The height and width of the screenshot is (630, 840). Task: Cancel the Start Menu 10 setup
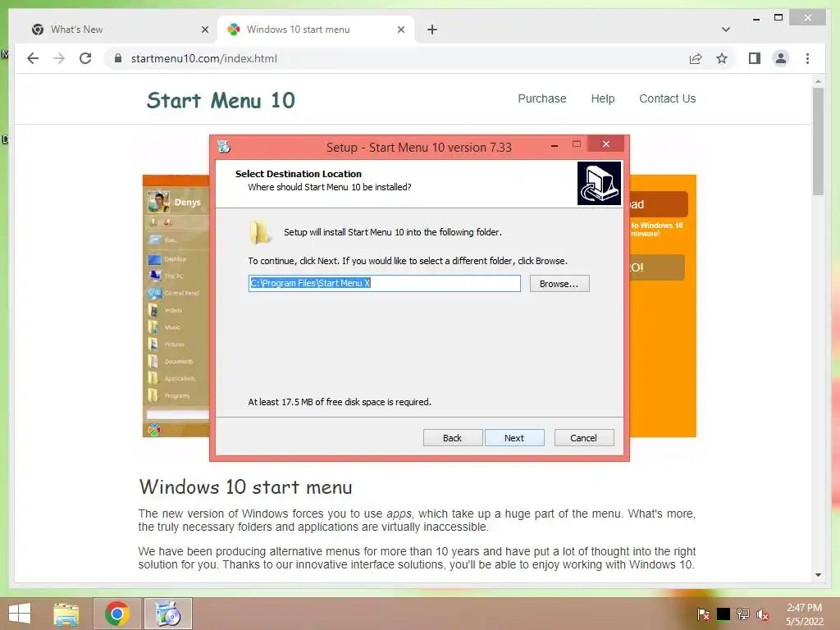tap(584, 438)
